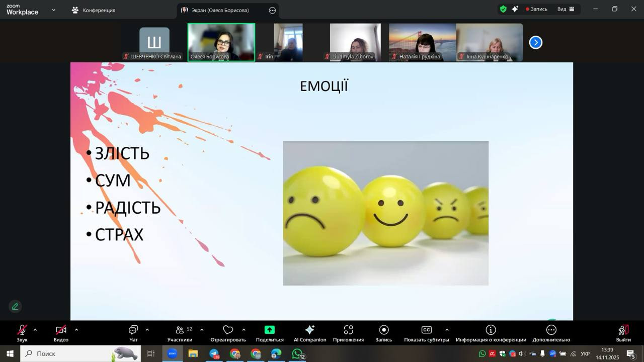The width and height of the screenshot is (644, 362).
Task: Click the Выйти leave button
Action: click(623, 332)
